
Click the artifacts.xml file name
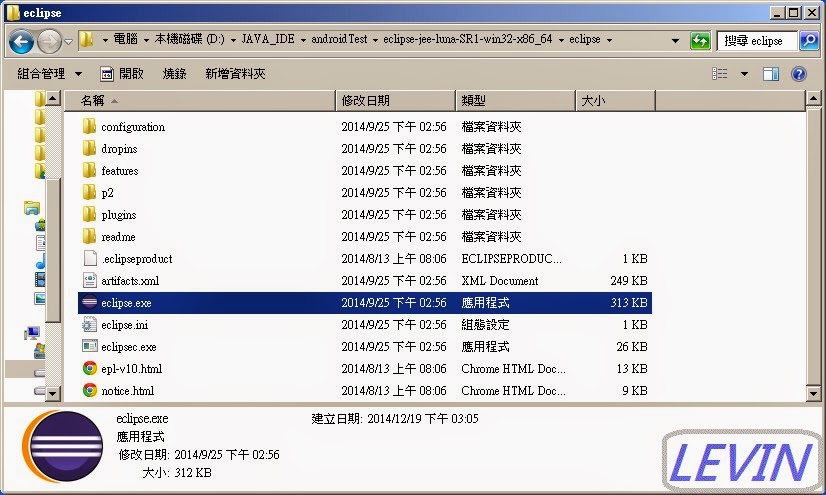[x=130, y=281]
